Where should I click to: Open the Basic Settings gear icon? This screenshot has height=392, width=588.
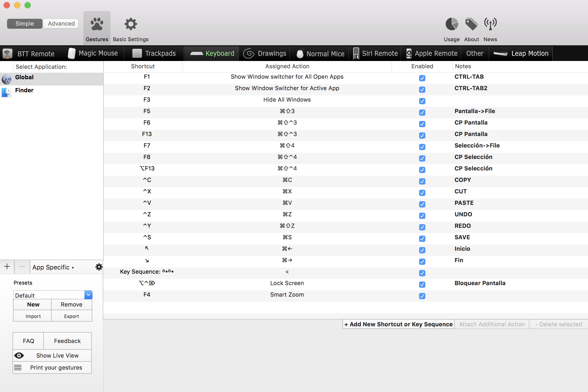(131, 24)
